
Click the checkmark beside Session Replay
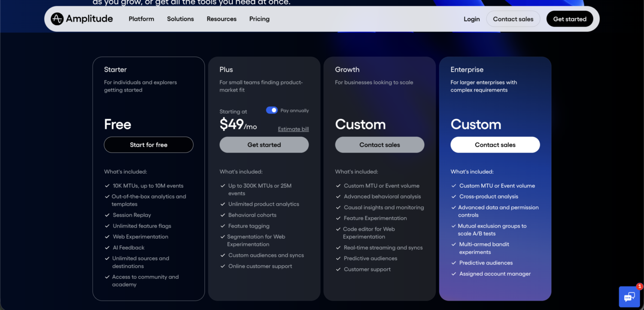(x=107, y=215)
